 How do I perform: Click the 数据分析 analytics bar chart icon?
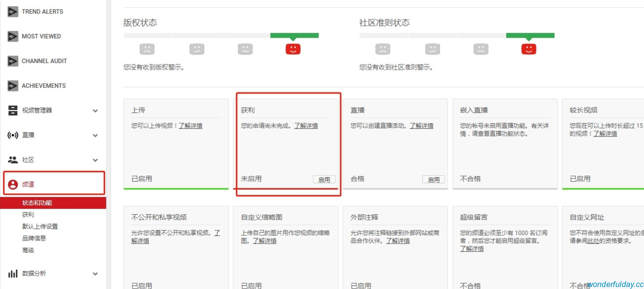click(x=13, y=274)
